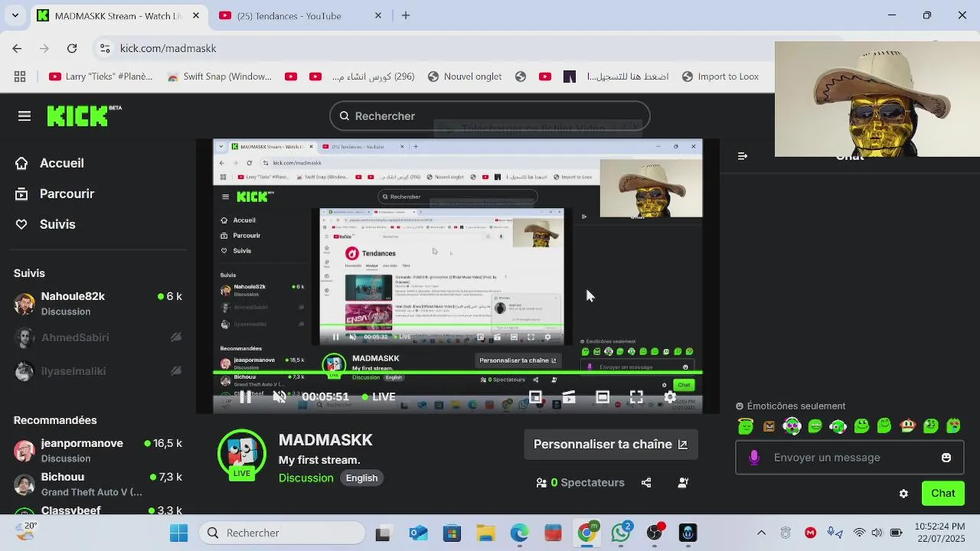Click the MADMASKK channel avatar

point(242,454)
